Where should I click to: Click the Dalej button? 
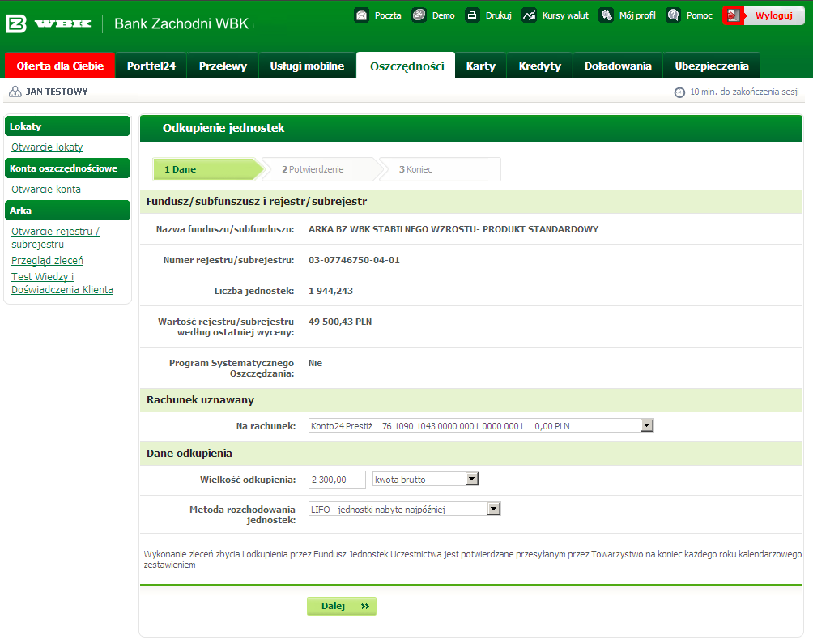[342, 606]
